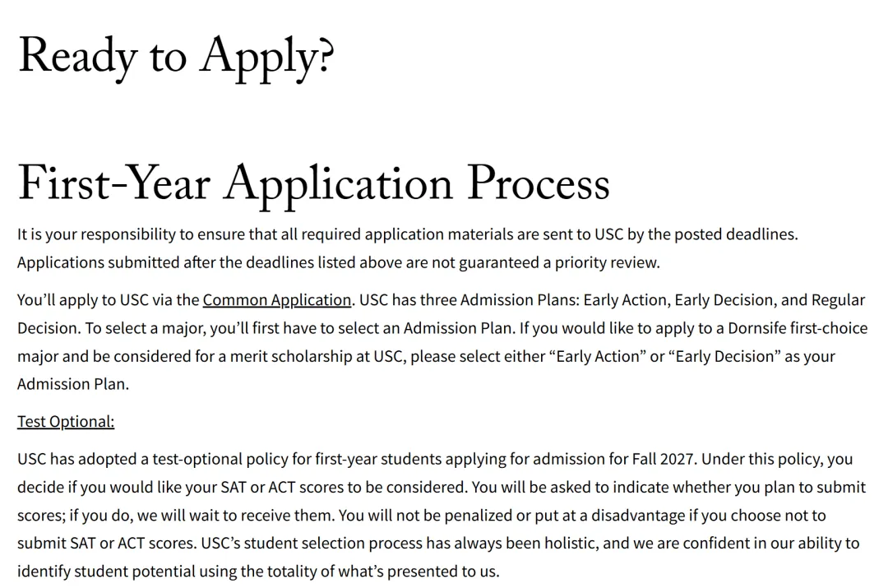Click the sentence about posted deadlines
The width and height of the screenshot is (888, 588).
pos(407,234)
